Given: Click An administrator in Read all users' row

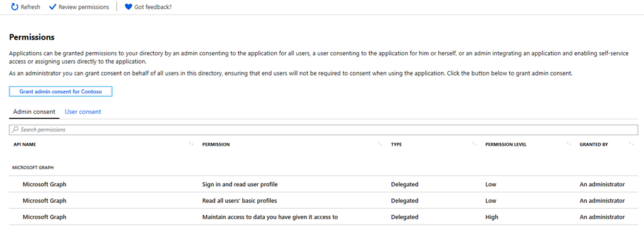Looking at the screenshot, I should click(x=602, y=201).
